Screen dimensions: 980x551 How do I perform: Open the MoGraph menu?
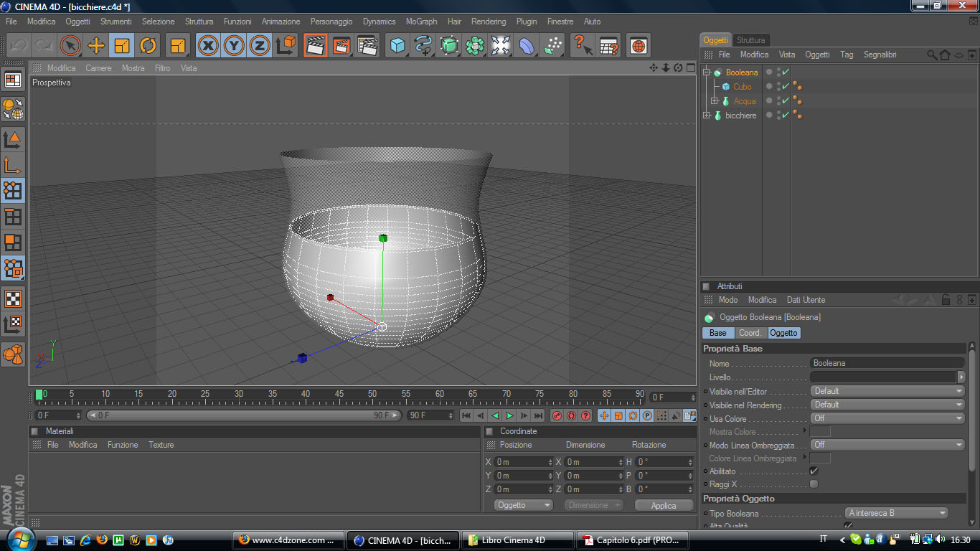pyautogui.click(x=421, y=22)
